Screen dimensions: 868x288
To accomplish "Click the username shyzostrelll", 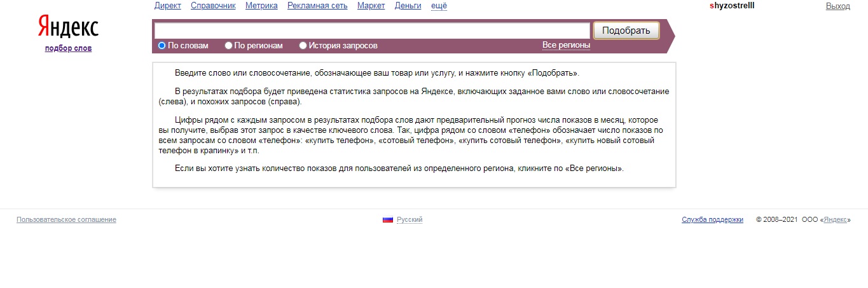I will tap(732, 5).
